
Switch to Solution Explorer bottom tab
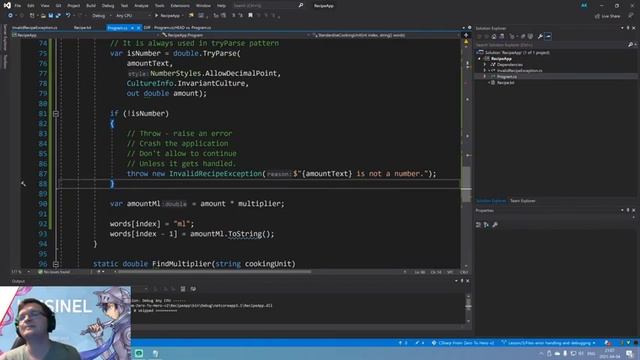[x=491, y=201]
